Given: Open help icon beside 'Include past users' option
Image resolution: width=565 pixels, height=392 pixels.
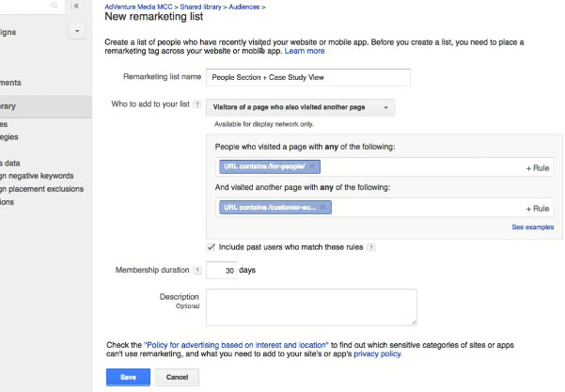Looking at the screenshot, I should click(371, 247).
